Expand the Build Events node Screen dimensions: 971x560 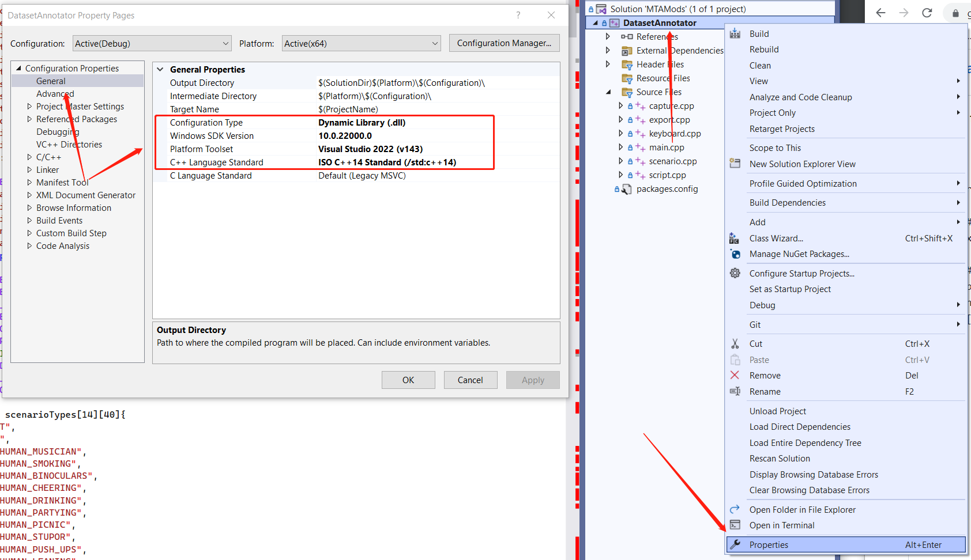[x=29, y=220]
